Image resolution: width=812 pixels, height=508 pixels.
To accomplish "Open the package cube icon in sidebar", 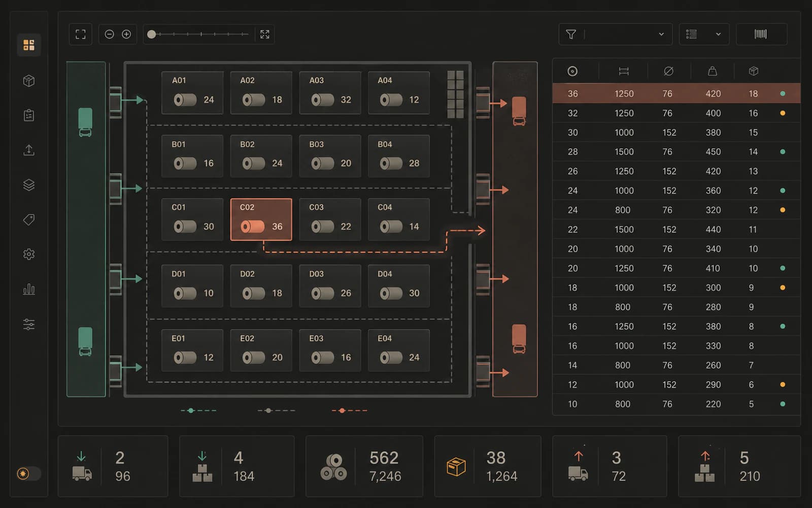I will [x=29, y=81].
